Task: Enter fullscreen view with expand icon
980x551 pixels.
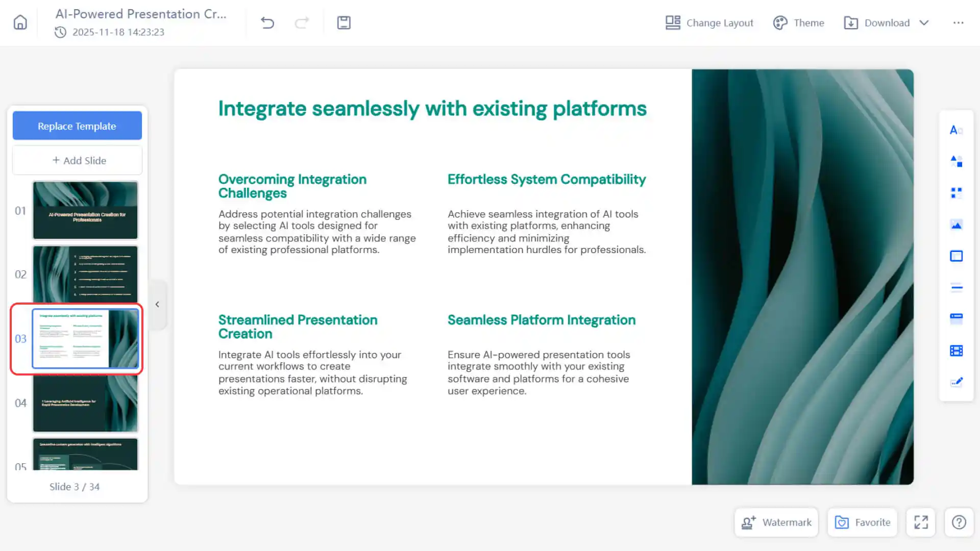Action: pos(921,522)
